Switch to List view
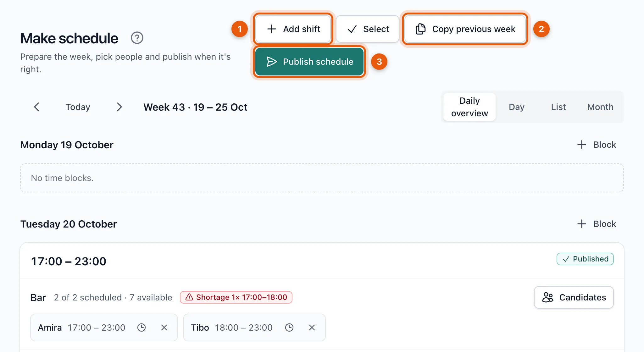This screenshot has height=352, width=644. [x=558, y=107]
